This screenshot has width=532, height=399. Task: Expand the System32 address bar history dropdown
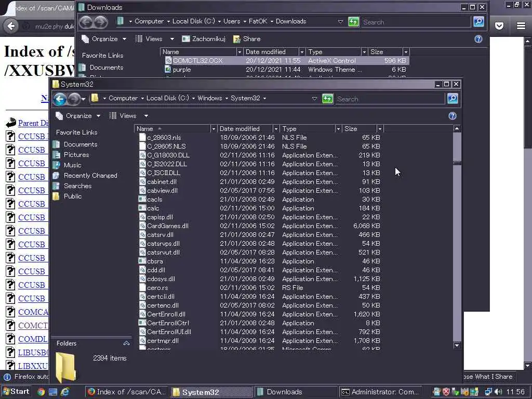point(314,99)
